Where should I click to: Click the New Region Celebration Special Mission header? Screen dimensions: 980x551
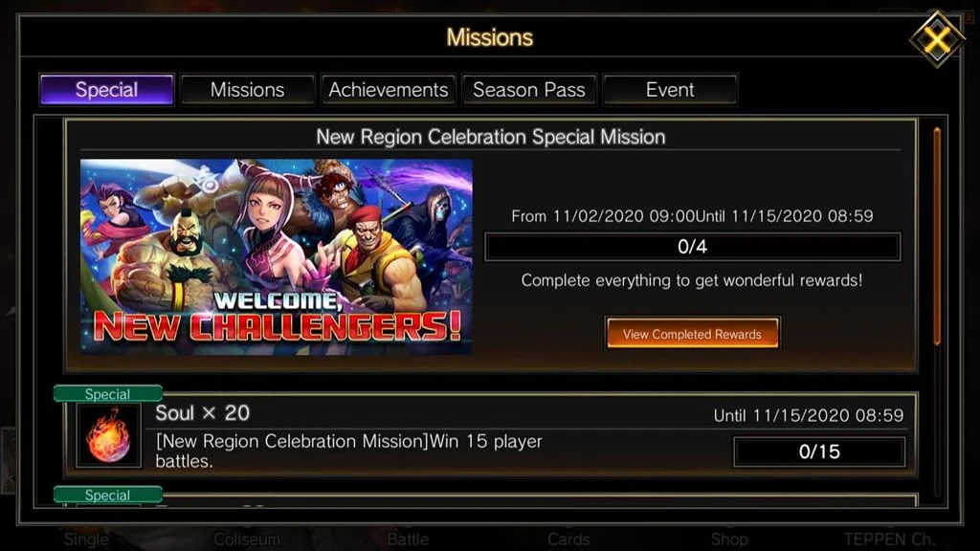click(491, 137)
